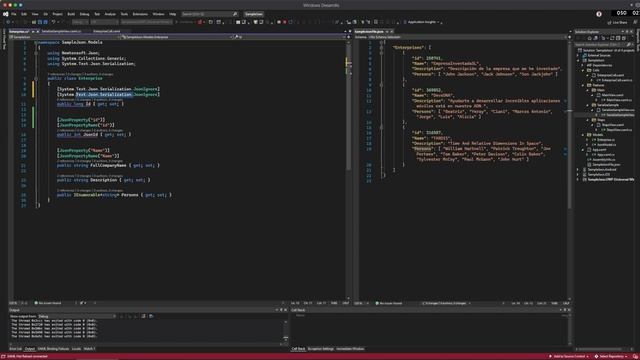Image resolution: width=640 pixels, height=360 pixels.
Task: Click Select Repository in status bar
Action: pos(611,356)
